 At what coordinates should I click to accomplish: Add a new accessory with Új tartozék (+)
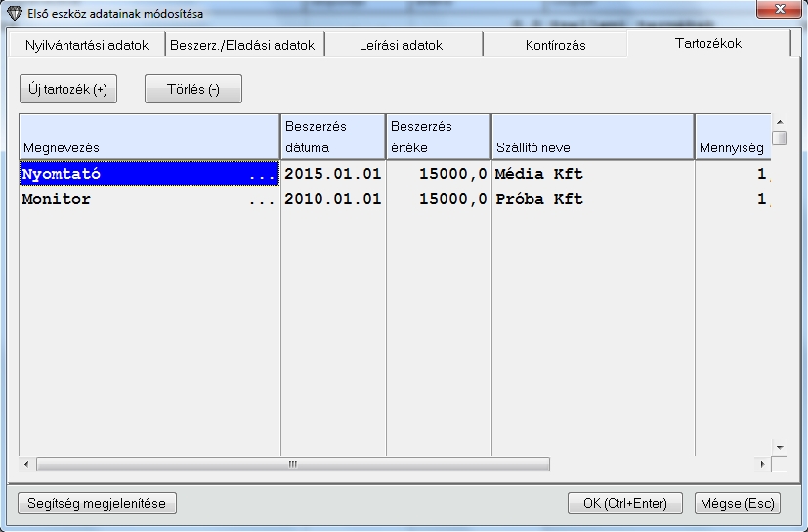(67, 89)
